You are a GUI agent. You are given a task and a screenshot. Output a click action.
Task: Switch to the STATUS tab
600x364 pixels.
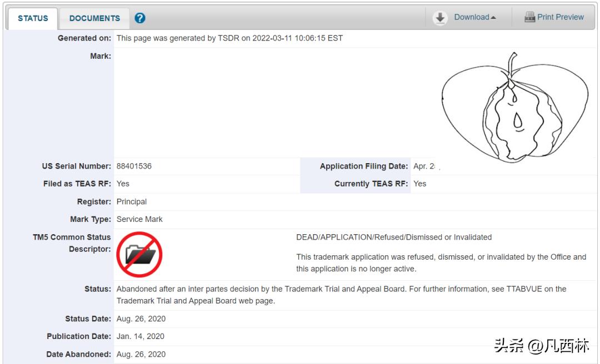pyautogui.click(x=33, y=18)
